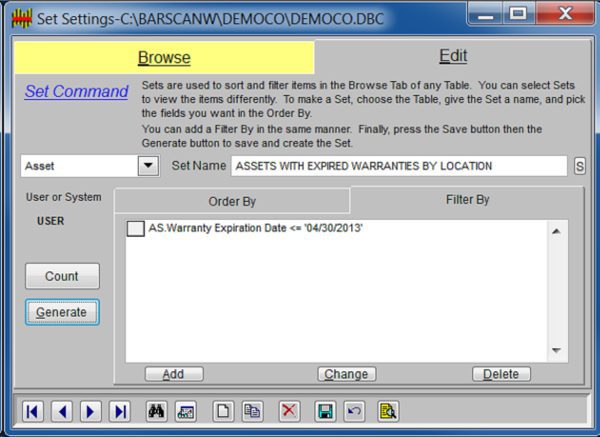The height and width of the screenshot is (437, 600).
Task: Undo changes with the revert arrow icon
Action: click(x=354, y=411)
